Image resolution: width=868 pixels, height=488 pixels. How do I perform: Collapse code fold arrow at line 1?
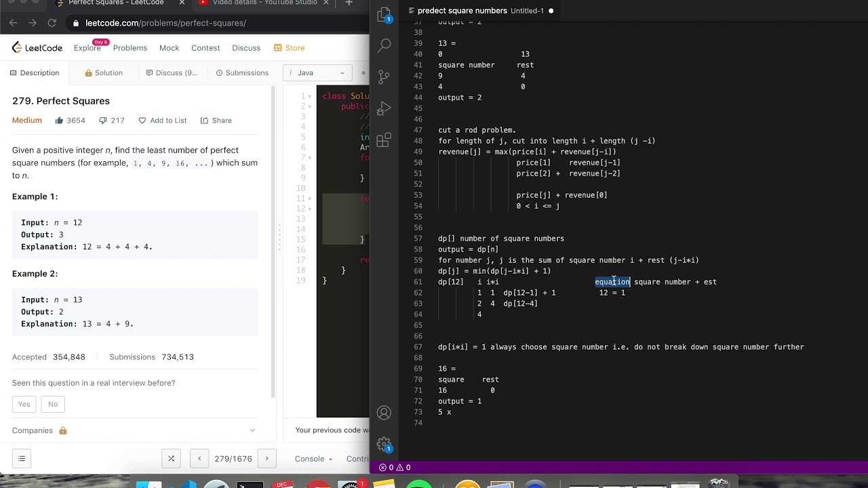pyautogui.click(x=311, y=96)
